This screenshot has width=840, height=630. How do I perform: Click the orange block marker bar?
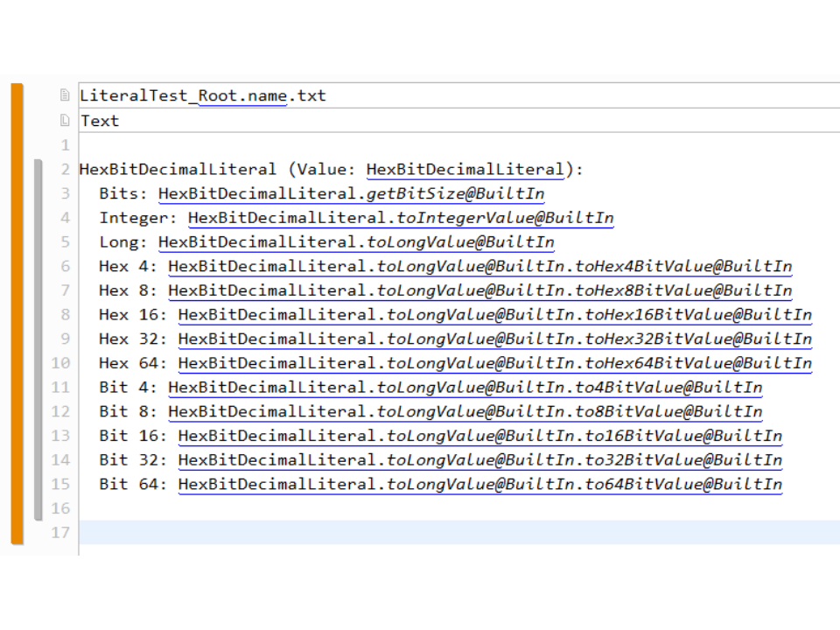click(17, 313)
